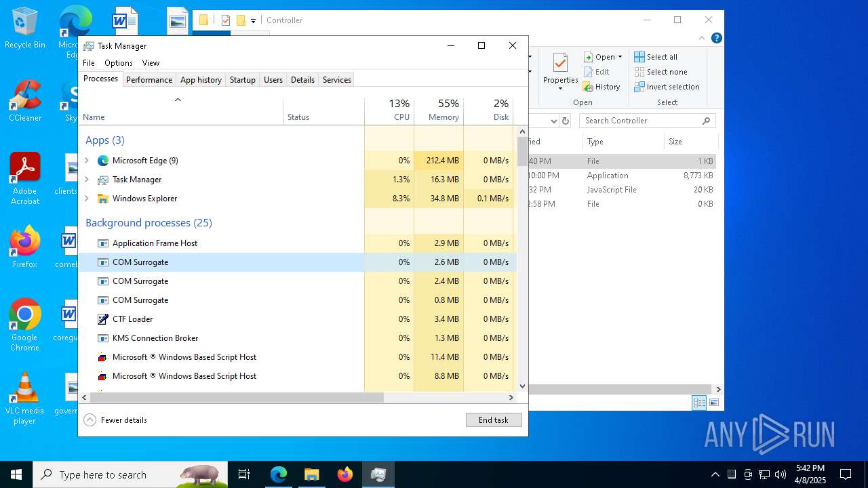The width and height of the screenshot is (868, 488).
Task: Open Google Chrome desktop shortcut
Action: pyautogui.click(x=25, y=325)
